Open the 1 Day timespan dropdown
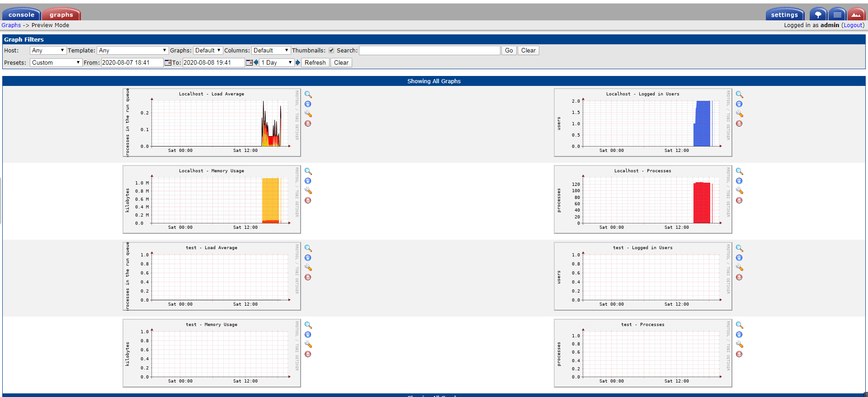The height and width of the screenshot is (397, 868). click(277, 63)
